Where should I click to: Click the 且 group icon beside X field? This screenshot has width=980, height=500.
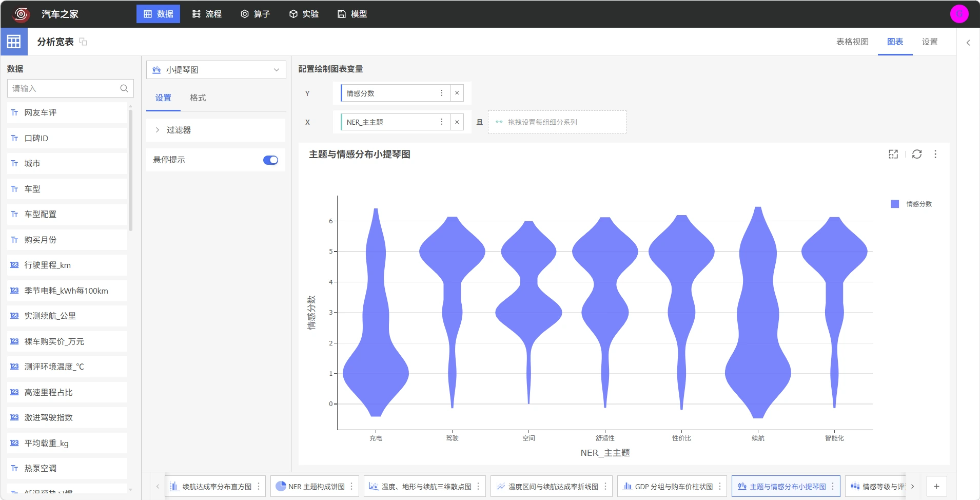point(479,122)
